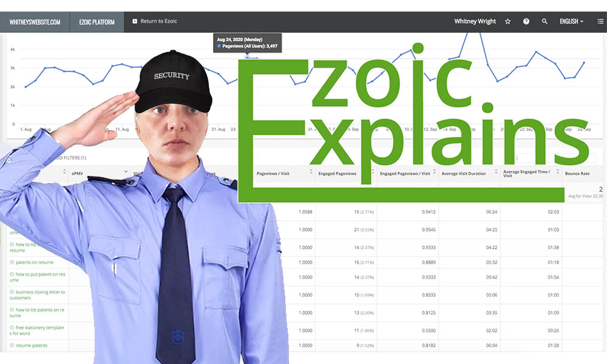The width and height of the screenshot is (607, 364).
Task: Click the Whitney Wright user name
Action: tap(475, 21)
